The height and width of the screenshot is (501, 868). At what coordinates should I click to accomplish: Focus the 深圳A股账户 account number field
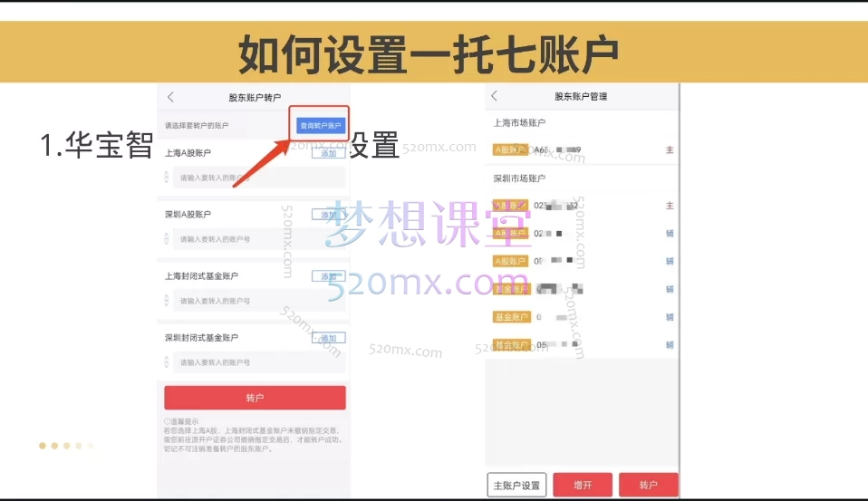259,239
